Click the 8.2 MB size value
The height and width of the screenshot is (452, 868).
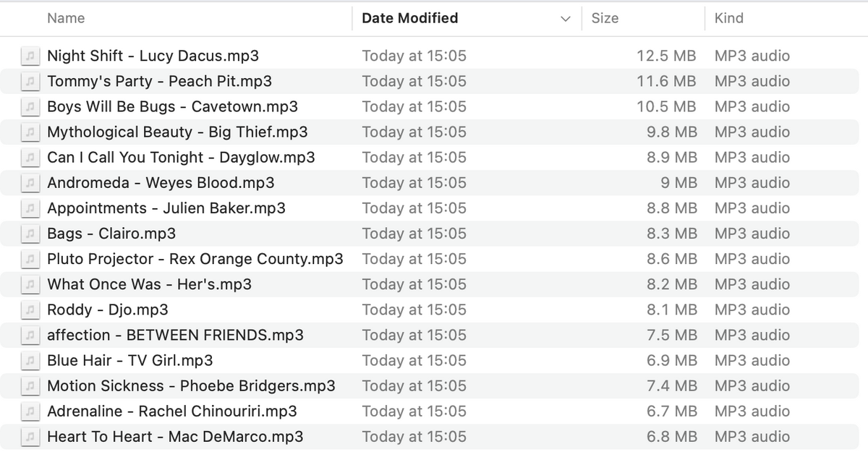click(x=672, y=284)
